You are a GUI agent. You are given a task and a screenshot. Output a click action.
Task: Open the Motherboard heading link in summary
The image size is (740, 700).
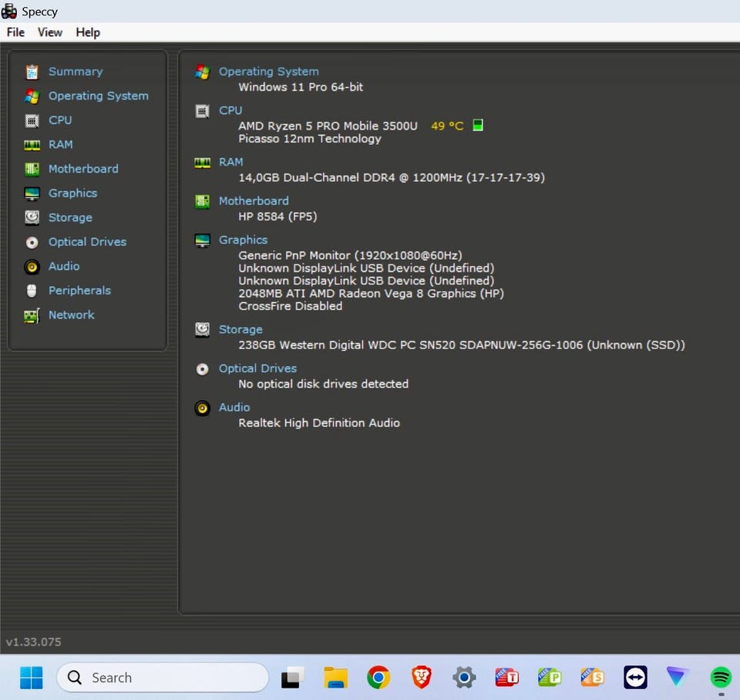(254, 200)
